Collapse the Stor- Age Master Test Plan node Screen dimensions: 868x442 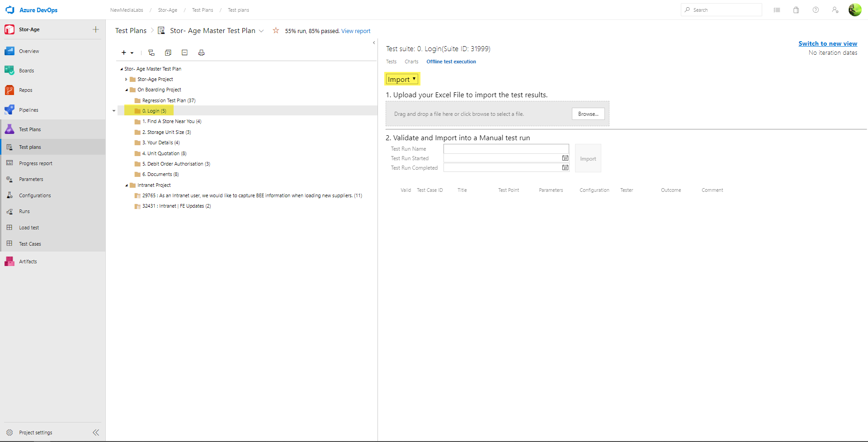pos(121,69)
